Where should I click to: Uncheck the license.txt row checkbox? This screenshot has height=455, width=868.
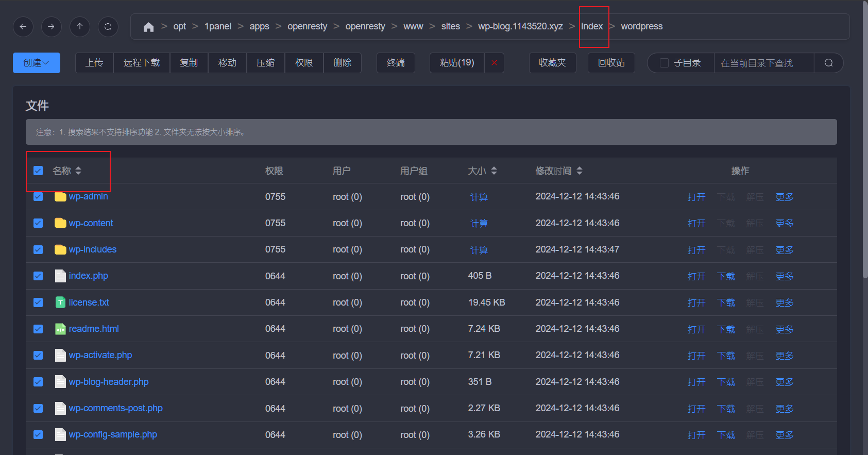point(38,302)
